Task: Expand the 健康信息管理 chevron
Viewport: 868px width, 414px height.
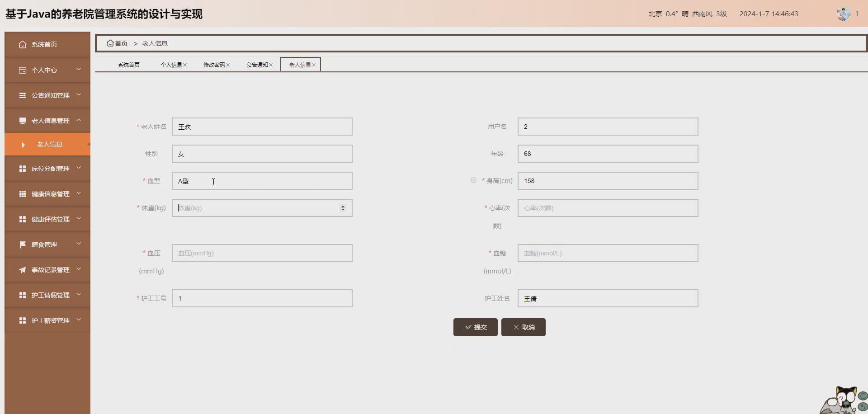Action: pyautogui.click(x=79, y=193)
